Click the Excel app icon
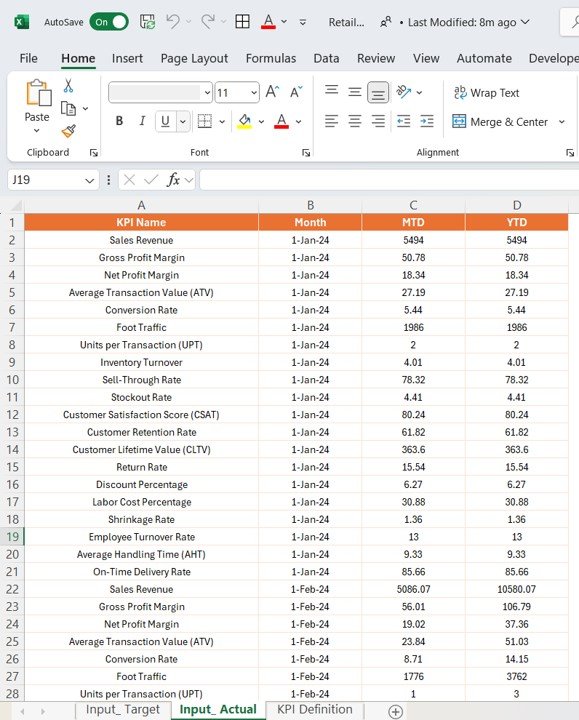This screenshot has height=720, width=579. (21, 22)
